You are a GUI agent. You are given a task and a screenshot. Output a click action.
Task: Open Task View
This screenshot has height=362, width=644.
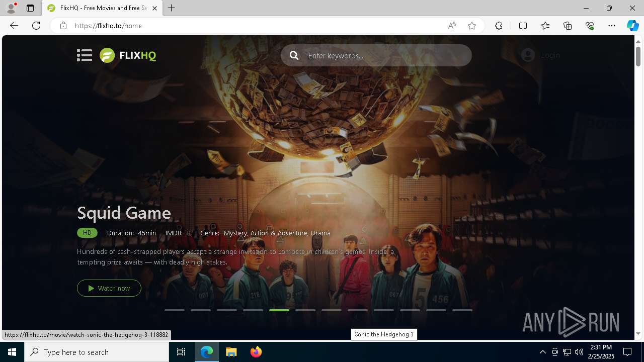coord(181,352)
